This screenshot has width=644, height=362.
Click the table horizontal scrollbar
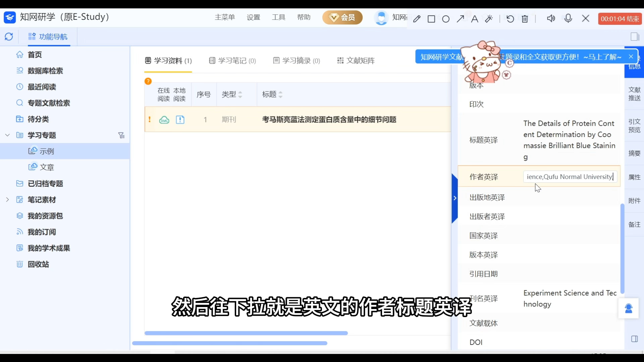tap(246, 333)
